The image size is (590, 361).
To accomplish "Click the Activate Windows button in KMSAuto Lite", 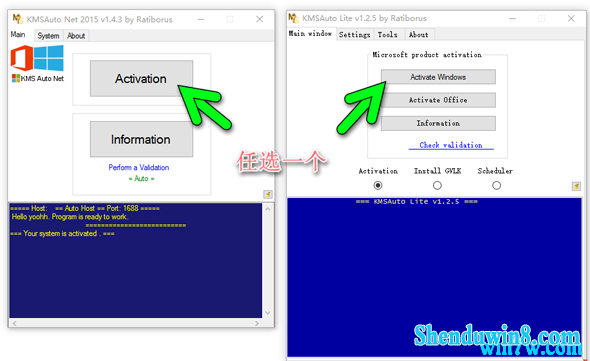I will click(x=438, y=77).
